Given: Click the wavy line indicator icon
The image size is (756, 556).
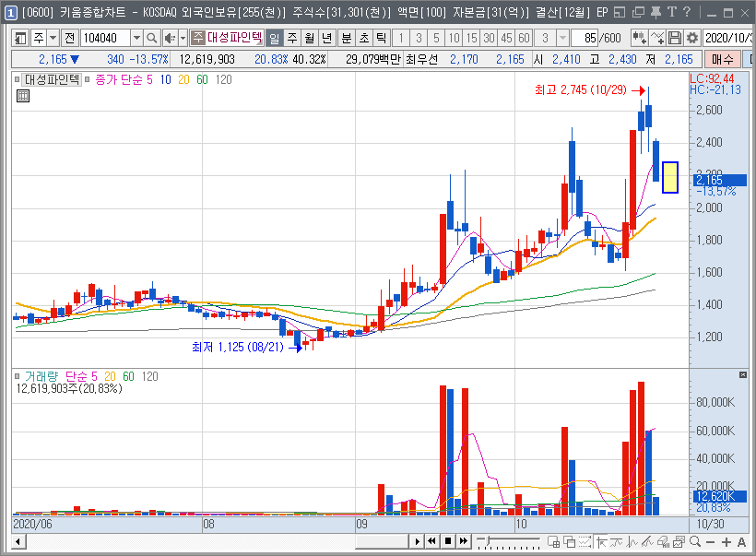Looking at the screenshot, I should tap(616, 542).
